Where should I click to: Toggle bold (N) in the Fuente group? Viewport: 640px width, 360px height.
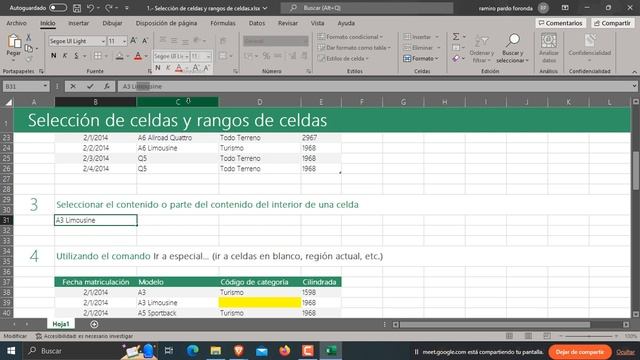[x=53, y=56]
